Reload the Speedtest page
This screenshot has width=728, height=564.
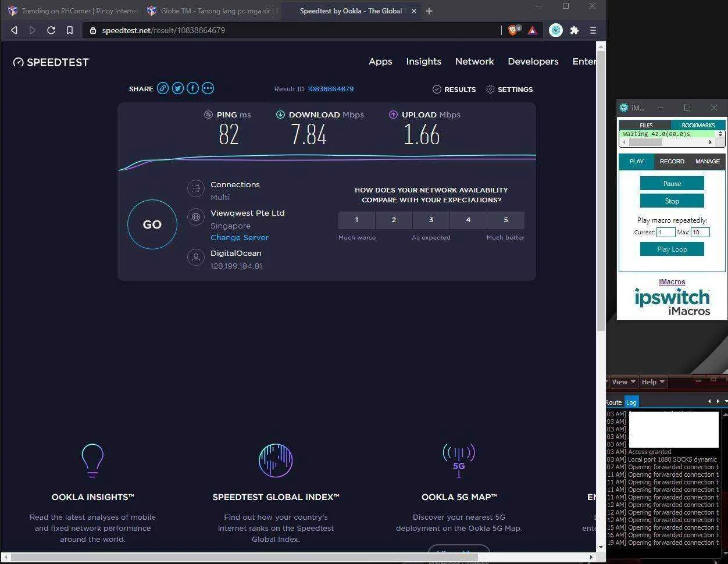tap(51, 30)
